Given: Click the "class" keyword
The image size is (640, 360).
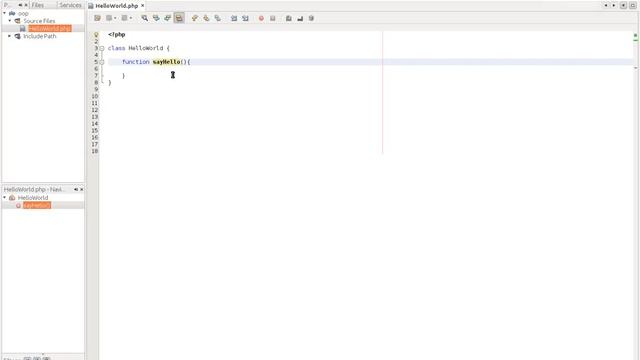Looking at the screenshot, I should (116, 48).
